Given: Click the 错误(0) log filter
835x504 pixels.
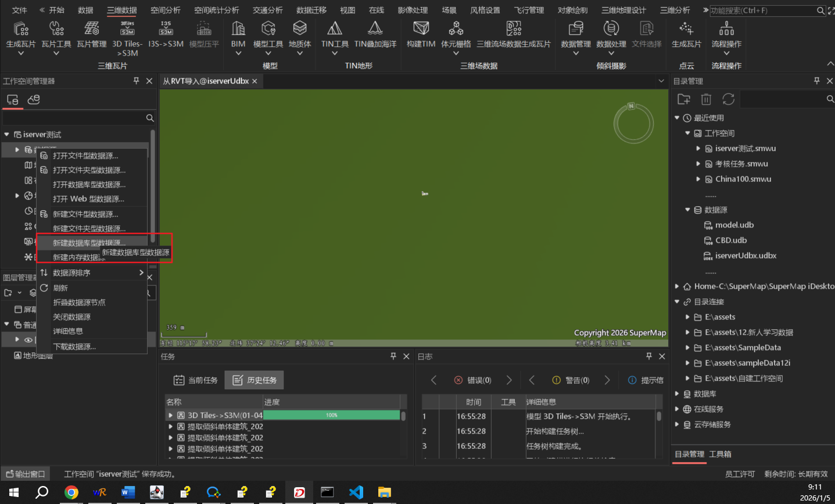Looking at the screenshot, I should coord(472,380).
